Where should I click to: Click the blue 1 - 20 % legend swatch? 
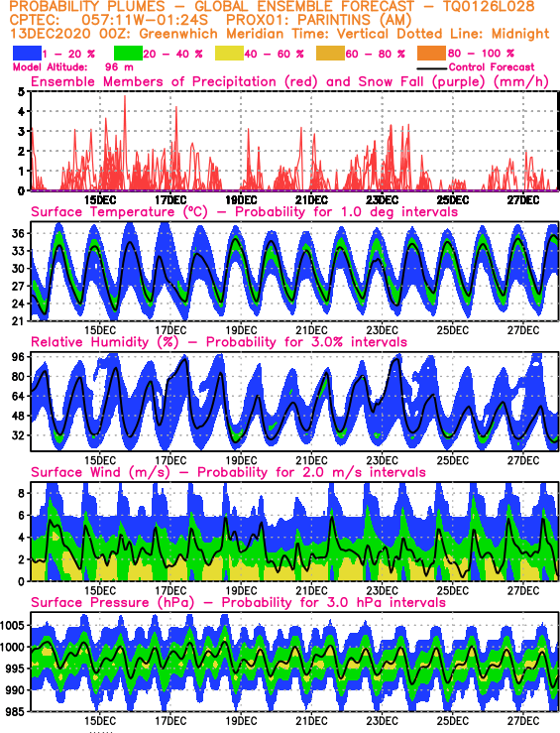[x=27, y=54]
